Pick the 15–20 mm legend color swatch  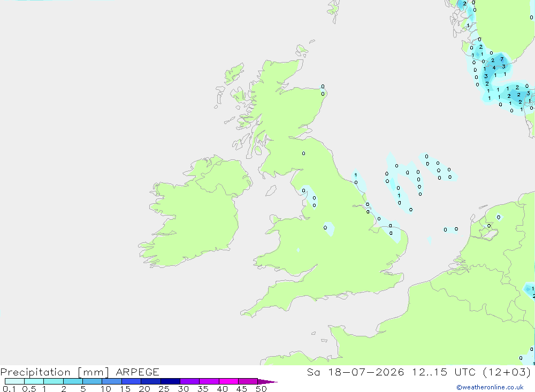click(x=132, y=381)
